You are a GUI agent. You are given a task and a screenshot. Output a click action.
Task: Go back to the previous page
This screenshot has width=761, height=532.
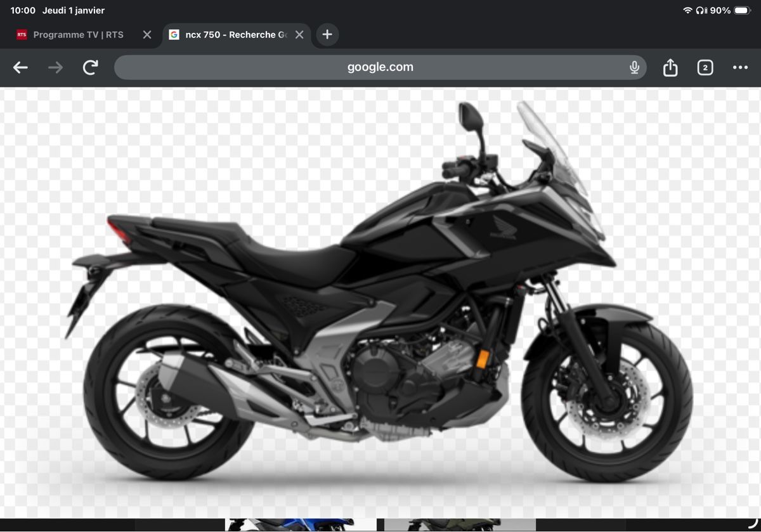(x=21, y=67)
